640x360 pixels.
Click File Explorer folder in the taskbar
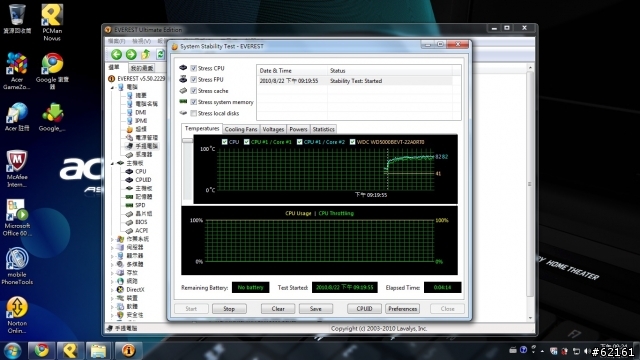[x=98, y=351]
